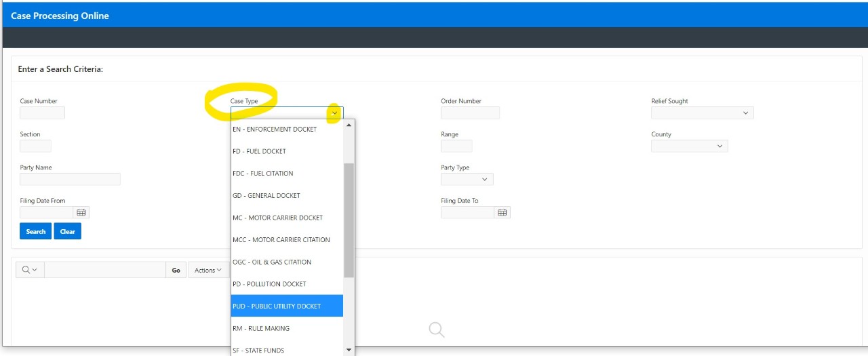Click the Clear button
Image resolution: width=868 pixels, height=356 pixels.
[x=67, y=231]
